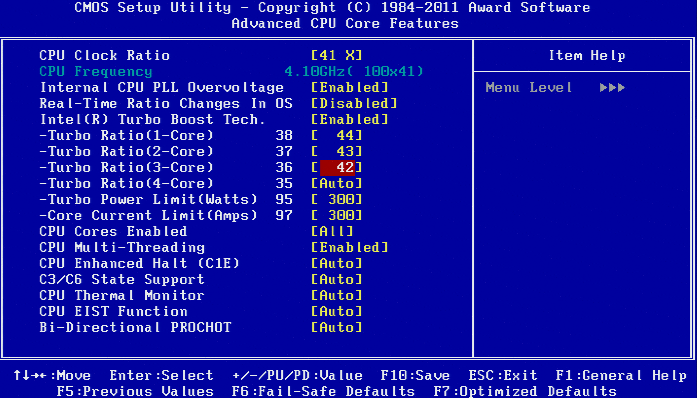Image resolution: width=697 pixels, height=398 pixels.
Task: Click highlighted Turbo Ratio 3-Core value 42
Action: tap(337, 168)
